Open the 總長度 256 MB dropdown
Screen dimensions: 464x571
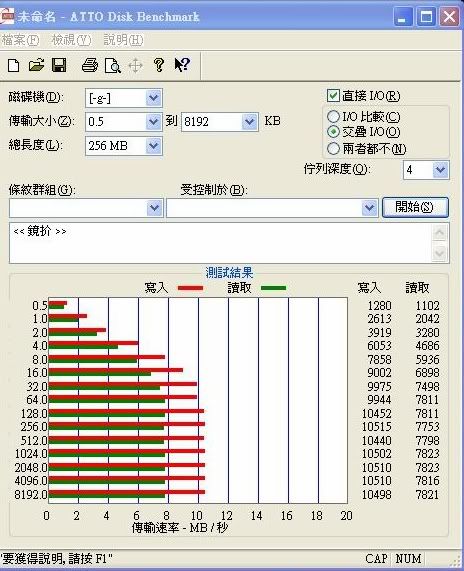153,146
